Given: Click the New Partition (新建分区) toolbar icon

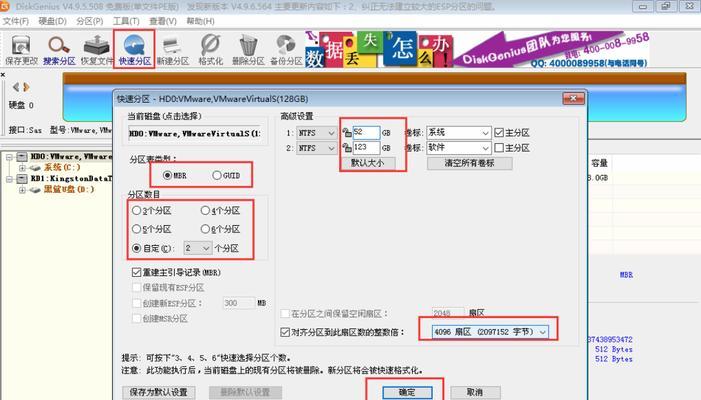Looking at the screenshot, I should [x=173, y=50].
